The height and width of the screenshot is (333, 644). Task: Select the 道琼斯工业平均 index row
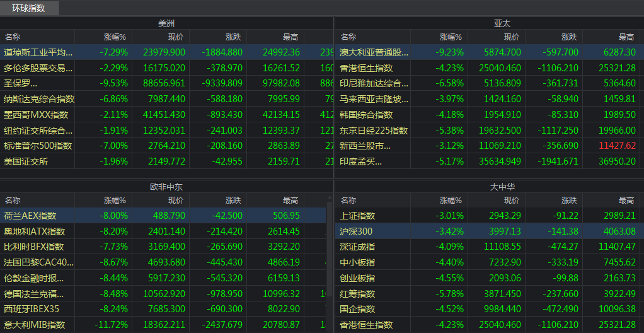[x=38, y=52]
